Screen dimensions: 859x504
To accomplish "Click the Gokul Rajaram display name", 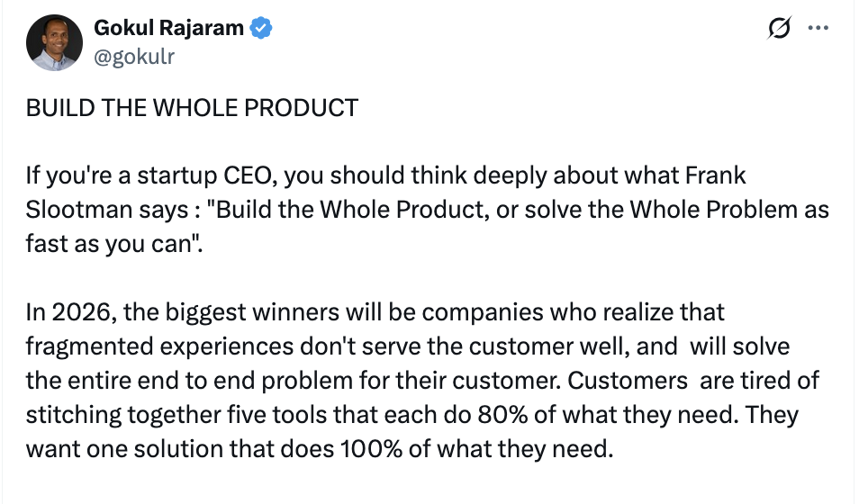I will pos(169,29).
